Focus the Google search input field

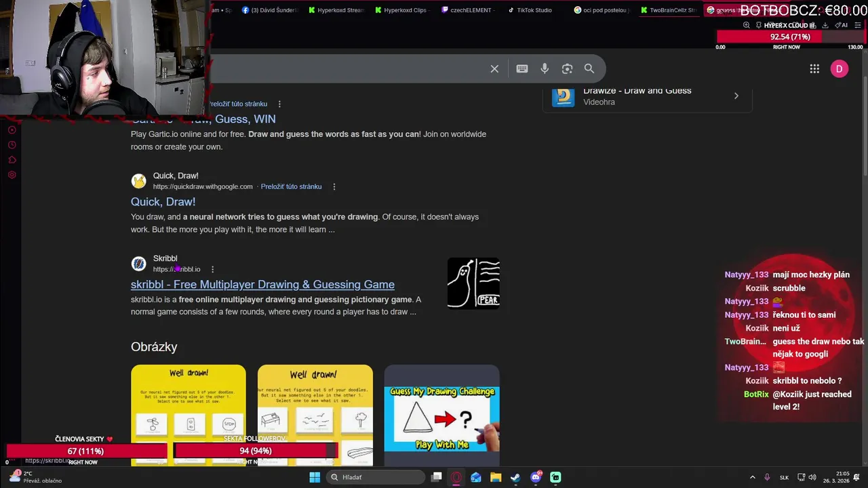(x=346, y=68)
